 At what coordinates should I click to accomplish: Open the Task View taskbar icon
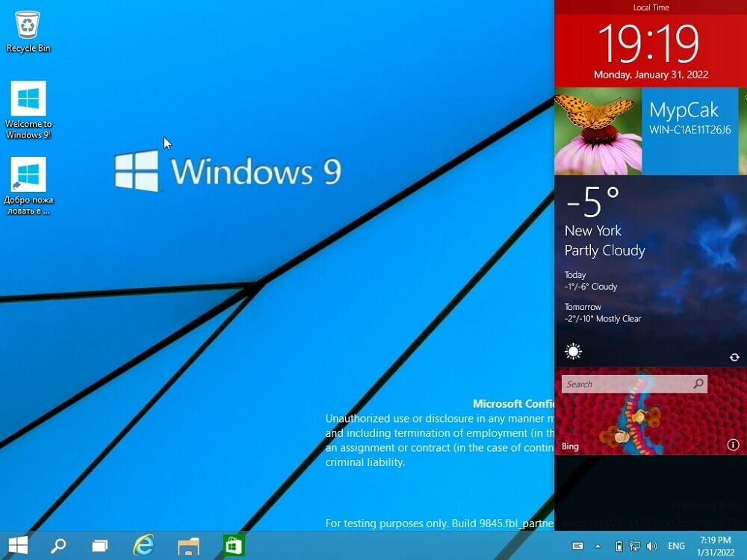tap(99, 546)
